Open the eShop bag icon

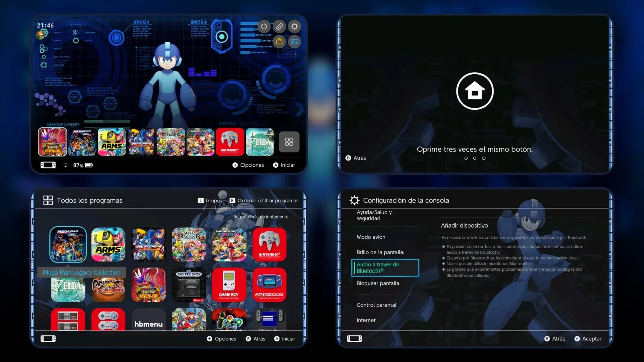[279, 41]
